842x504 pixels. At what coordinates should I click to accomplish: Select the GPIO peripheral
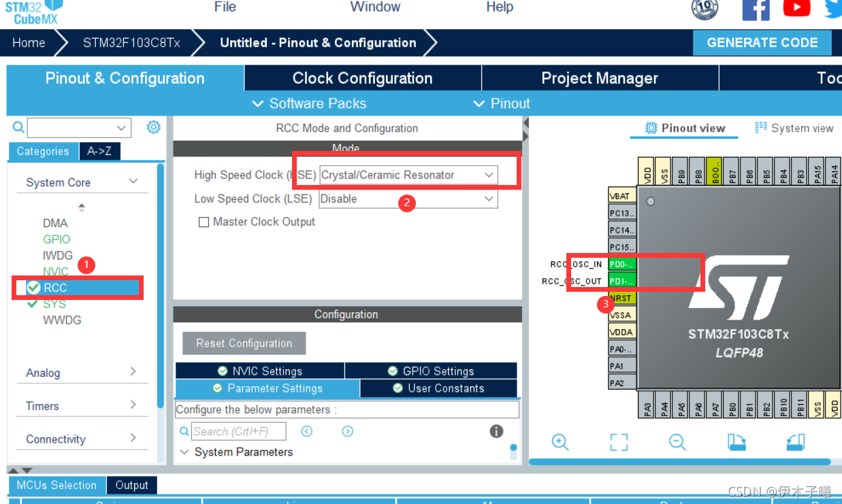56,239
